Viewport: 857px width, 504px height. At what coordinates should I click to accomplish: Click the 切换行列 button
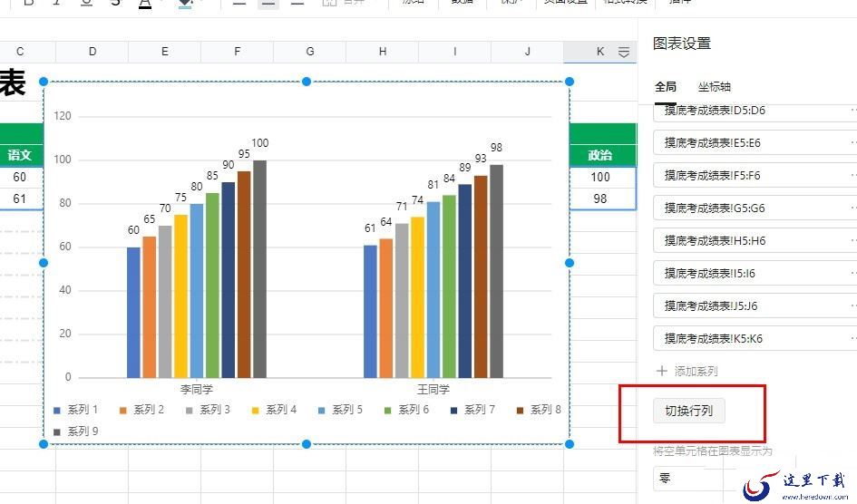pos(688,411)
